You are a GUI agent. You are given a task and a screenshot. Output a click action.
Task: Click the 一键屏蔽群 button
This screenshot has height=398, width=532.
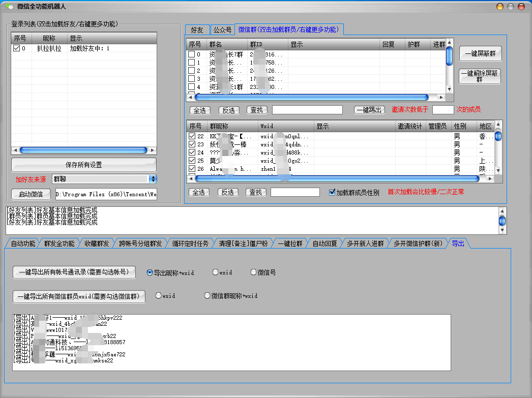click(480, 53)
